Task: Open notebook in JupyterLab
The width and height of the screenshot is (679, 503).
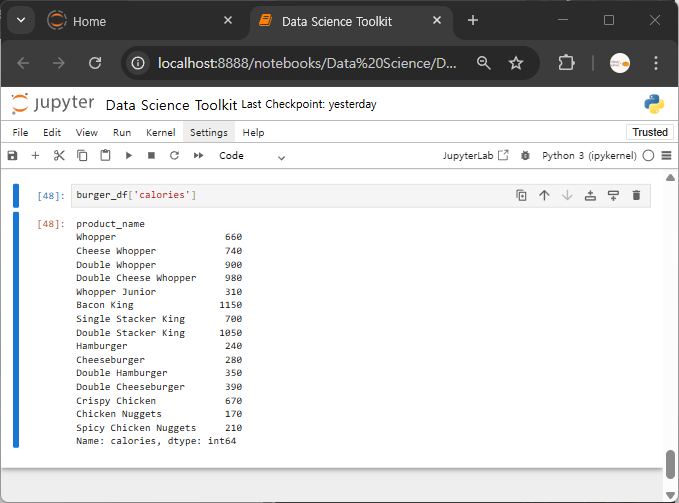Action: [475, 155]
